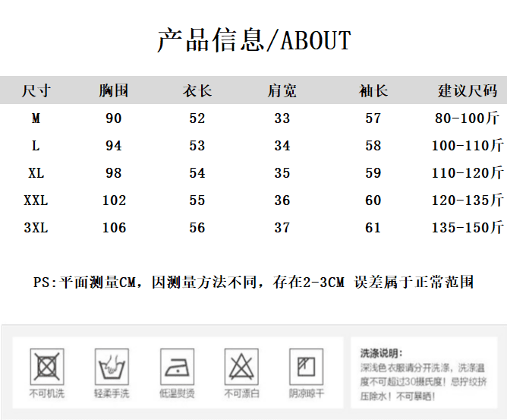Select the M size row label
Image resolution: width=507 pixels, height=420 pixels.
click(36, 118)
